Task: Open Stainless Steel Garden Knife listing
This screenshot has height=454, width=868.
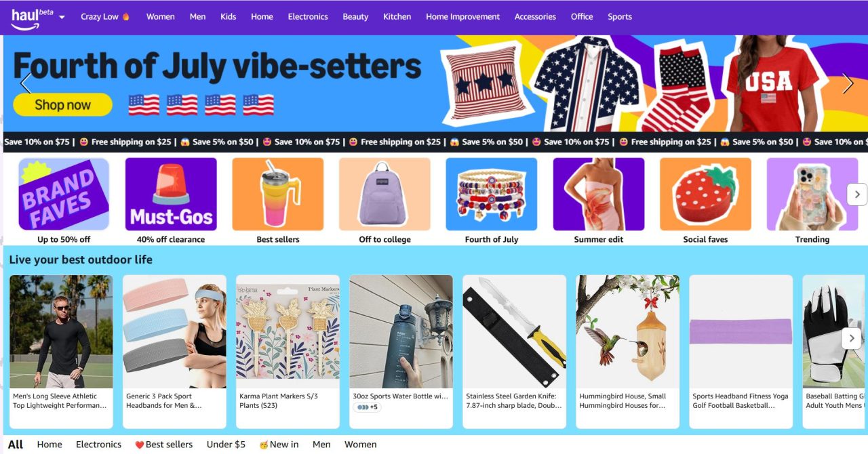Action: coord(514,352)
